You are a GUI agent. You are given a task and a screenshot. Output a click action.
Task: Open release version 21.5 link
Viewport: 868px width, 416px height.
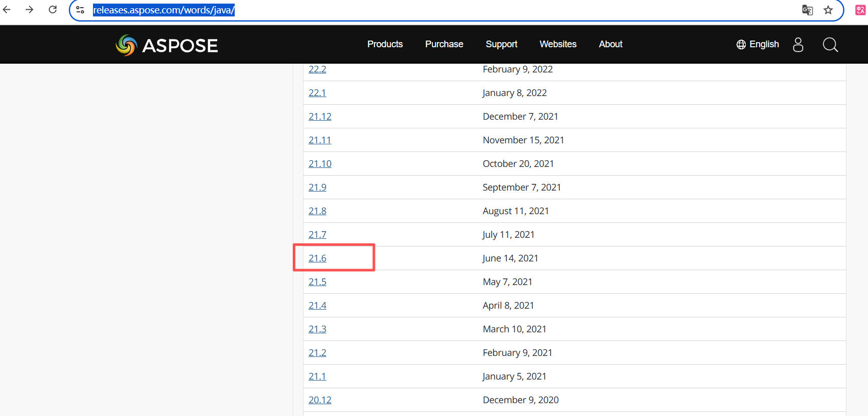point(317,282)
